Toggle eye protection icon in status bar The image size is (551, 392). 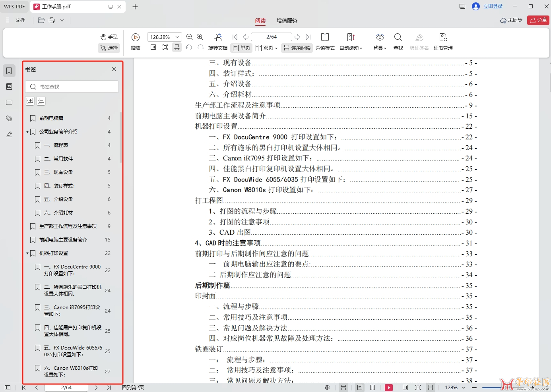point(327,388)
